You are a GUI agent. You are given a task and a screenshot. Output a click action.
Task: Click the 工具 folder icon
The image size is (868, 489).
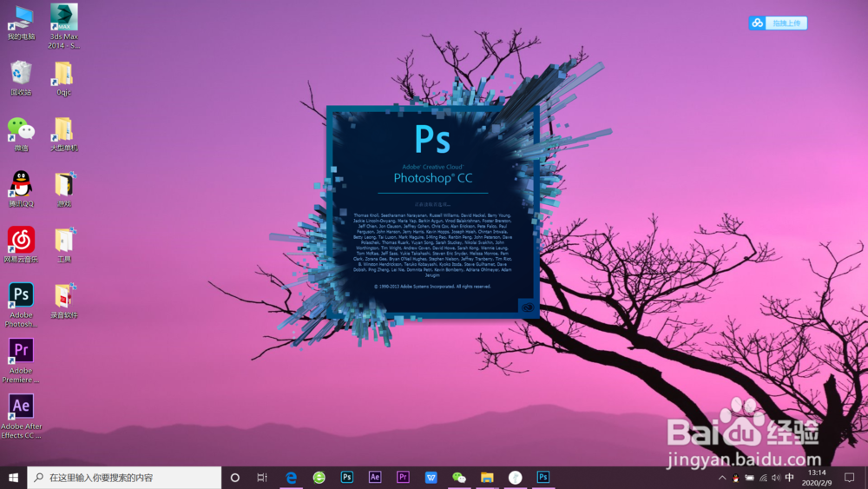pos(63,245)
